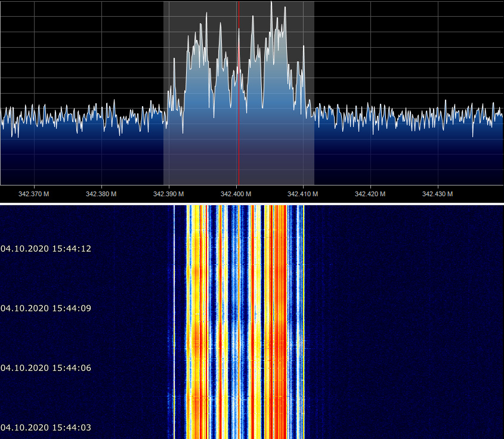Click the 342.370 M frequency axis label
This screenshot has width=504, height=439.
tap(34, 194)
